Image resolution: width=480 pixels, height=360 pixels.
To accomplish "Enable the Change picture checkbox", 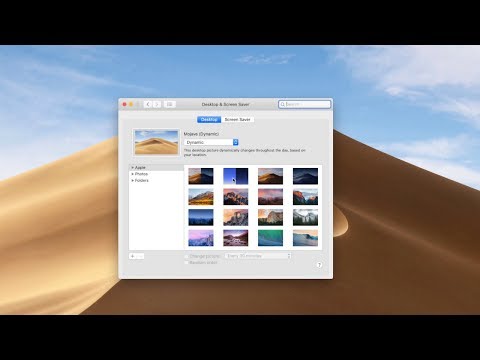I will pos(186,256).
